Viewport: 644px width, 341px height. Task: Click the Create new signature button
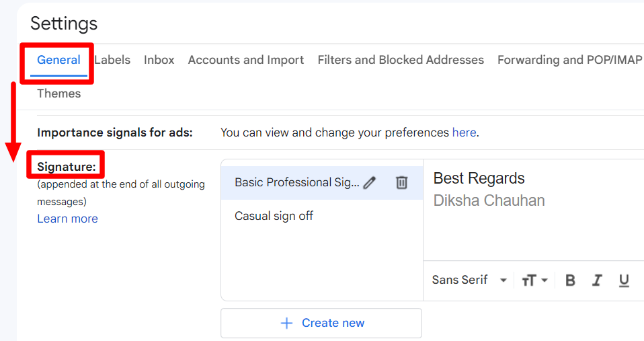(321, 324)
